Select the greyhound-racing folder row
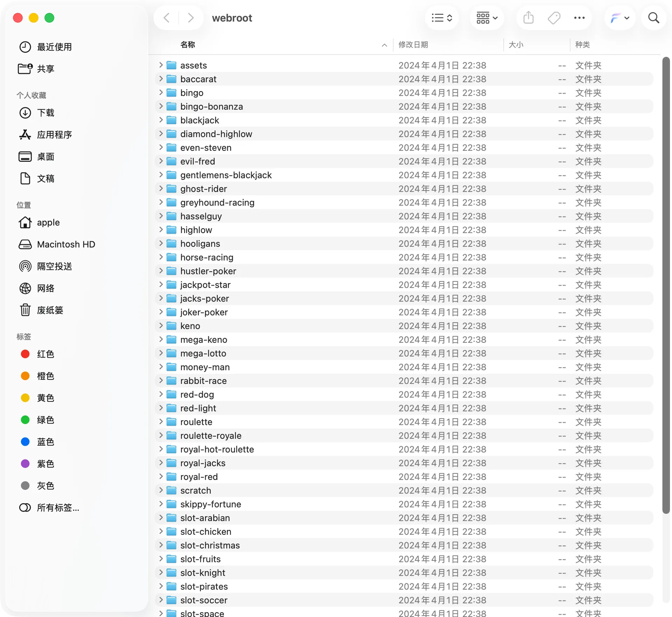Screen dimensions: 672x617 pyautogui.click(x=404, y=202)
